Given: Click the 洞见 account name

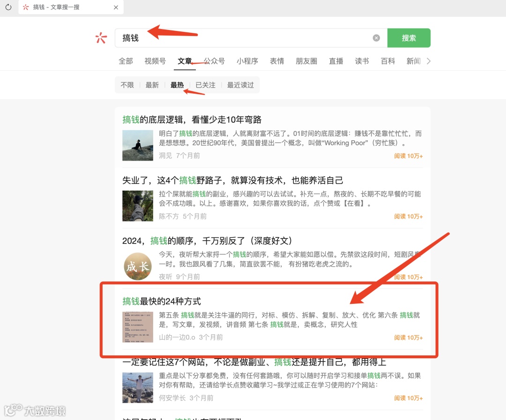Looking at the screenshot, I should coord(165,155).
